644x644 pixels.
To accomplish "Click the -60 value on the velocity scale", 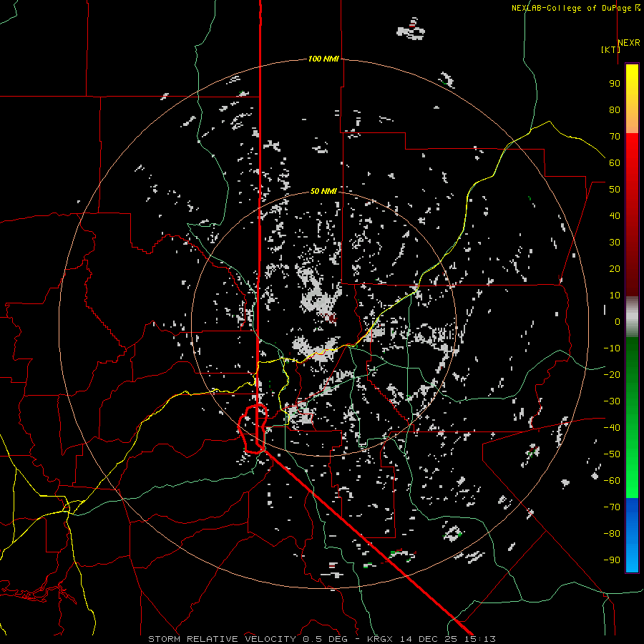I will tap(612, 481).
